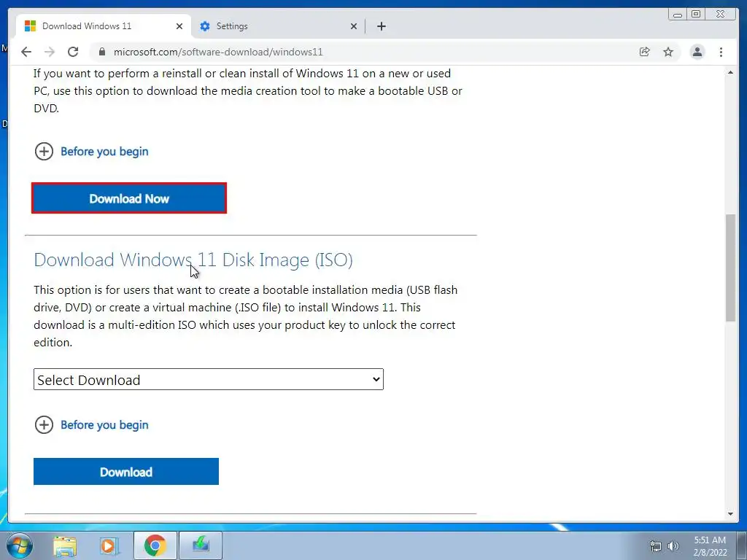Screen dimensions: 747x560
Task: Click scrollbar up arrow
Action: pyautogui.click(x=730, y=72)
